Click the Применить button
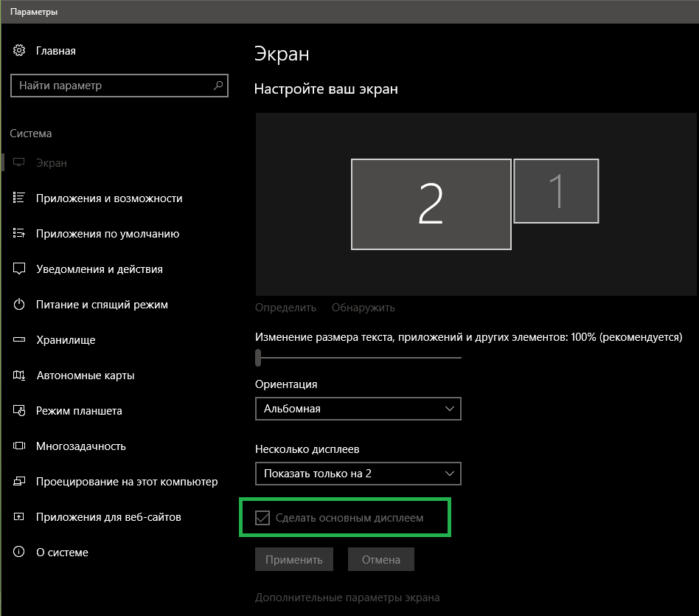This screenshot has height=616, width=699. click(x=294, y=559)
